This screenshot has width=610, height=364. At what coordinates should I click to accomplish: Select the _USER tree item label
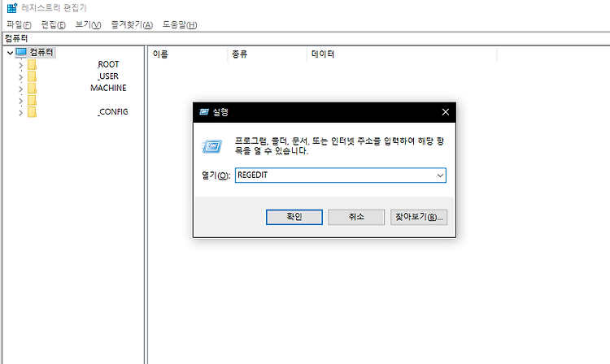click(108, 76)
